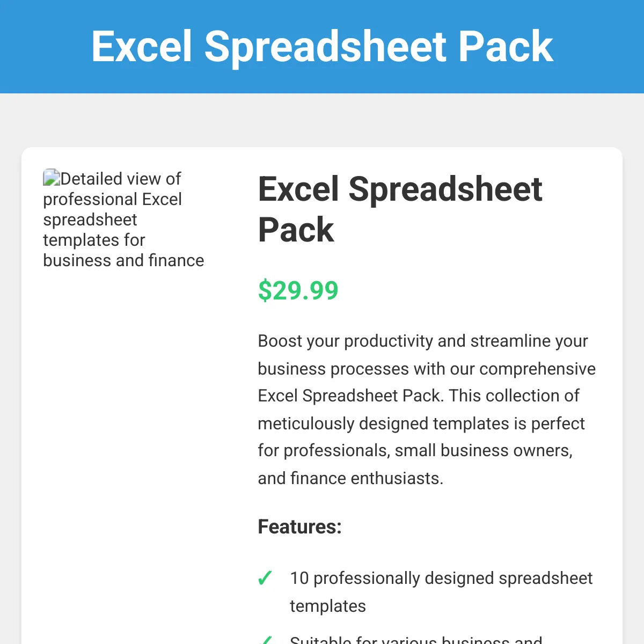Click the first green checkmark icon

(265, 578)
